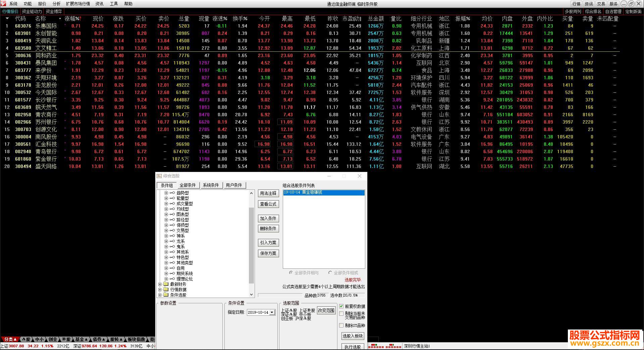Click the stock selection progress bar
The width and height of the screenshot is (644, 350).
tap(280, 295)
